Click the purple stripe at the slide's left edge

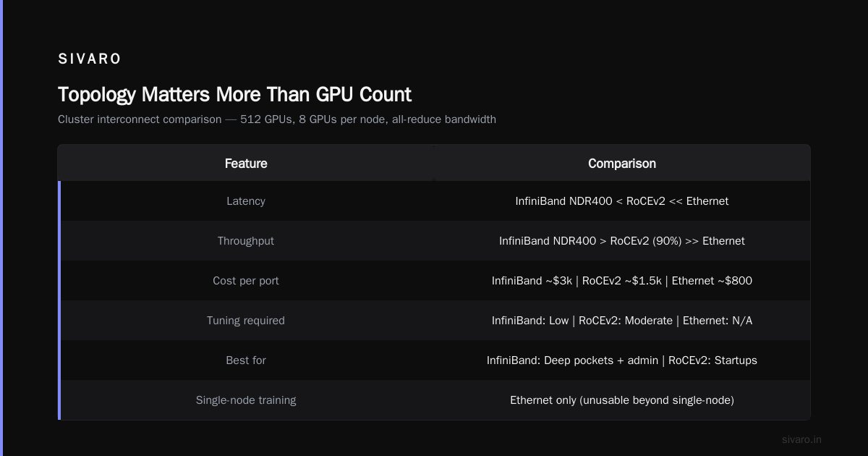[1, 228]
